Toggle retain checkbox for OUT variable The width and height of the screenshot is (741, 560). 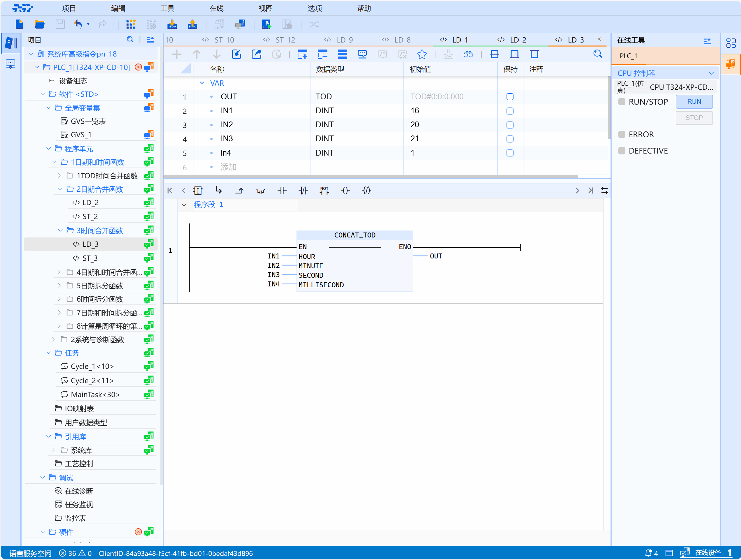[509, 97]
